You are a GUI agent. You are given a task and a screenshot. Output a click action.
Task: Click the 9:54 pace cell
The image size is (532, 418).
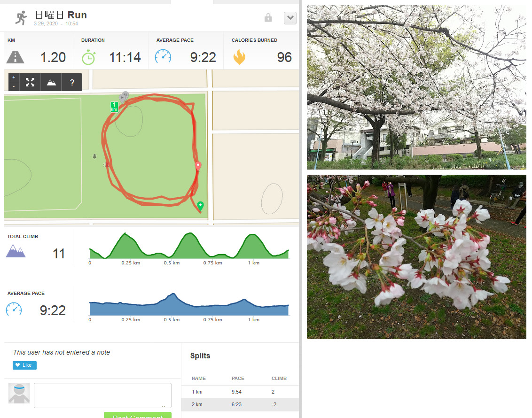[236, 392]
